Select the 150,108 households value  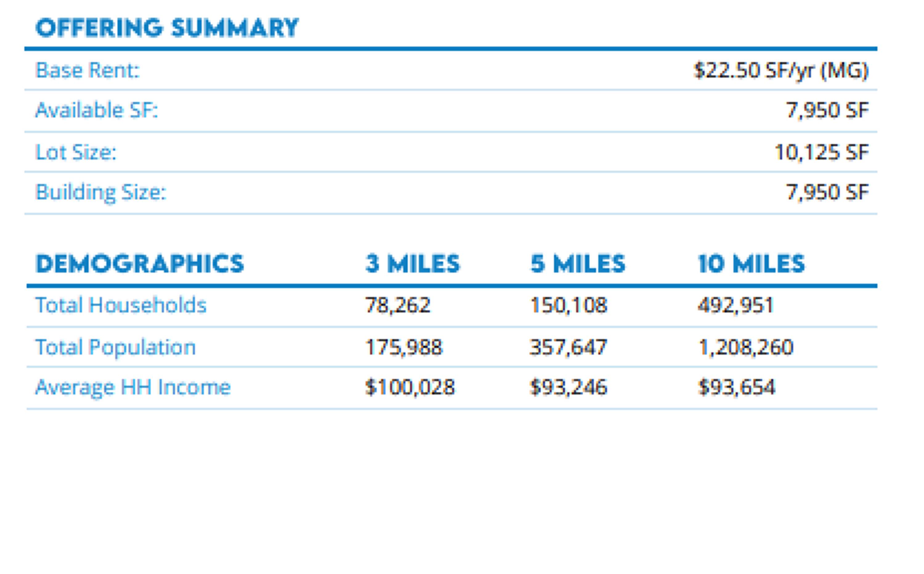(569, 305)
